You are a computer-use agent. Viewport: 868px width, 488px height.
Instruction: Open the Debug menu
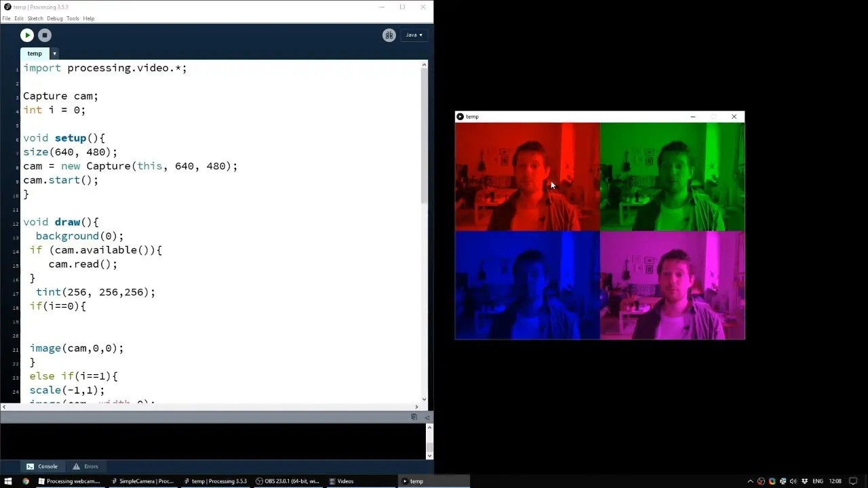click(x=54, y=18)
